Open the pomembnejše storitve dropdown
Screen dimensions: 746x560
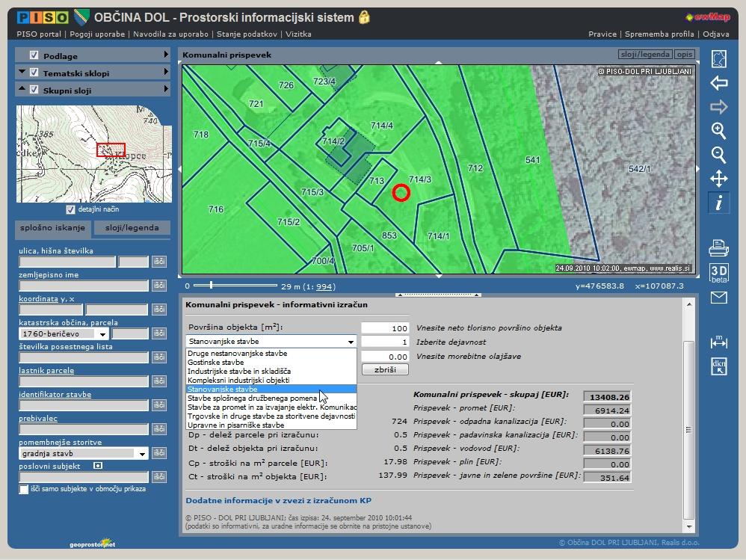pos(142,454)
